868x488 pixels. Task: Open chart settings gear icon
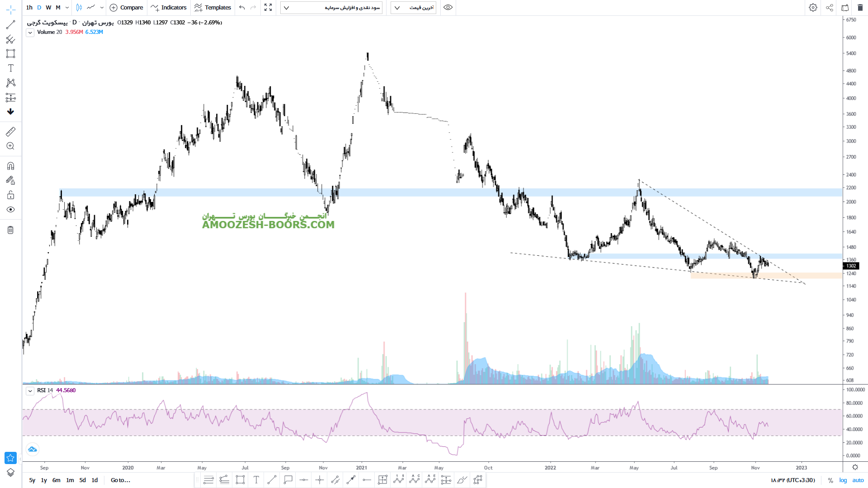[813, 8]
